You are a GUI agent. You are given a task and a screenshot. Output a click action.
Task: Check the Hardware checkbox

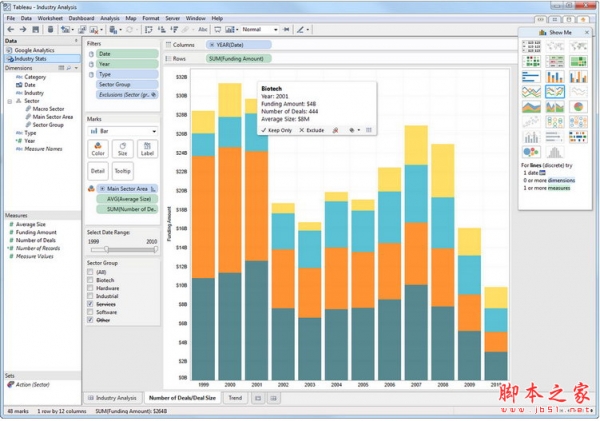(x=90, y=288)
